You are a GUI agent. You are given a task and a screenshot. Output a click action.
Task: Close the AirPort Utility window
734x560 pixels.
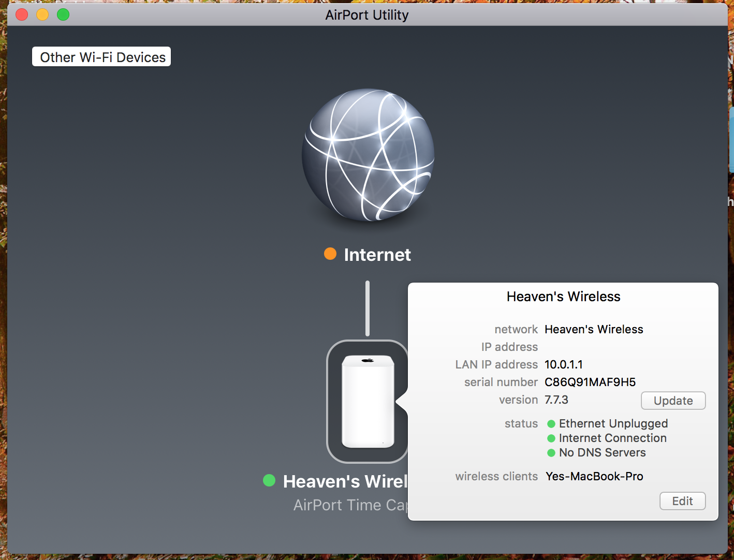[x=22, y=14]
